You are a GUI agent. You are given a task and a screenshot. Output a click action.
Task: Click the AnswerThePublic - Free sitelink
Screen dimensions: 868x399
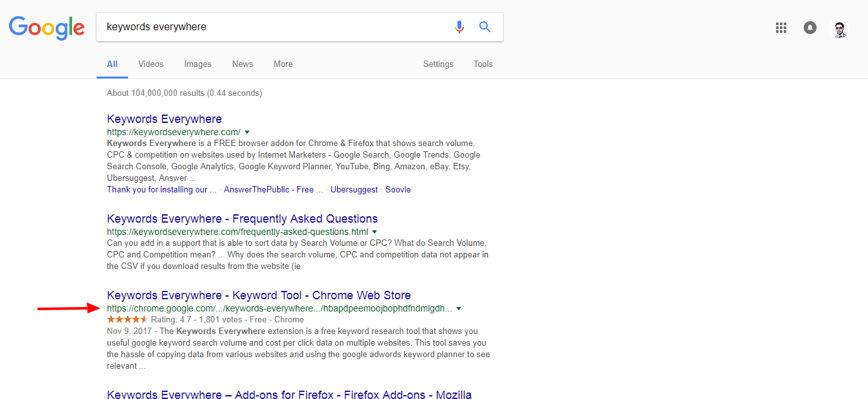[x=273, y=190]
